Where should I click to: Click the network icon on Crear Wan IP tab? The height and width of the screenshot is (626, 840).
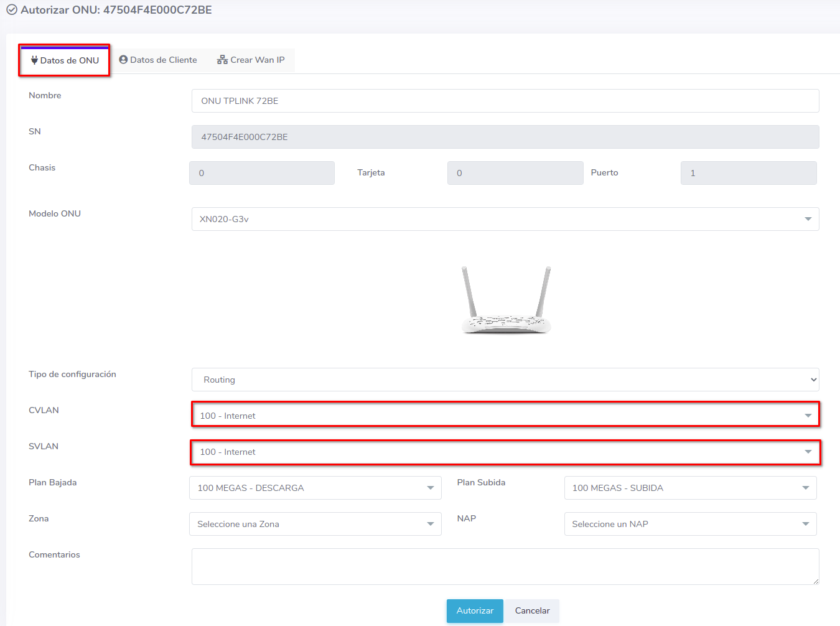[222, 60]
